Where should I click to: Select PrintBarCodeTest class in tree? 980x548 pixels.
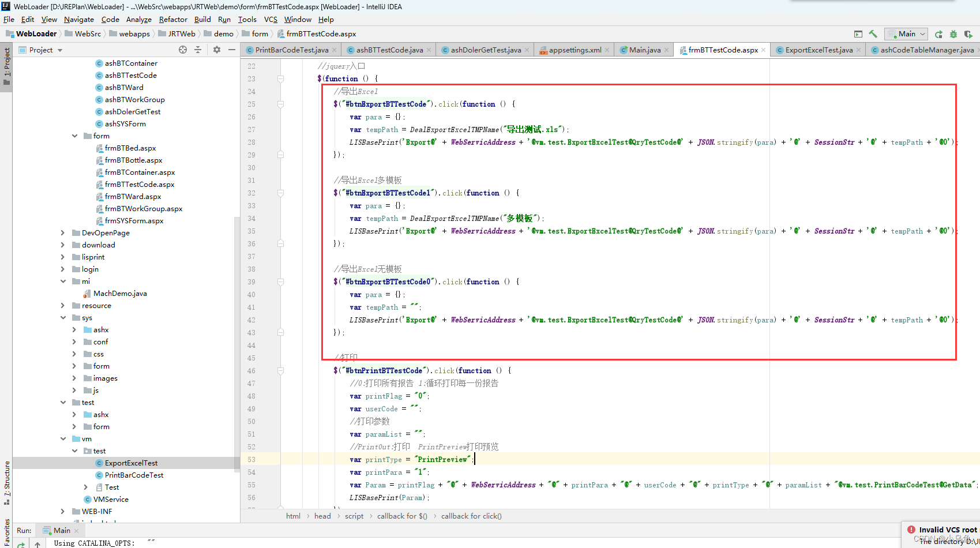[x=134, y=475]
